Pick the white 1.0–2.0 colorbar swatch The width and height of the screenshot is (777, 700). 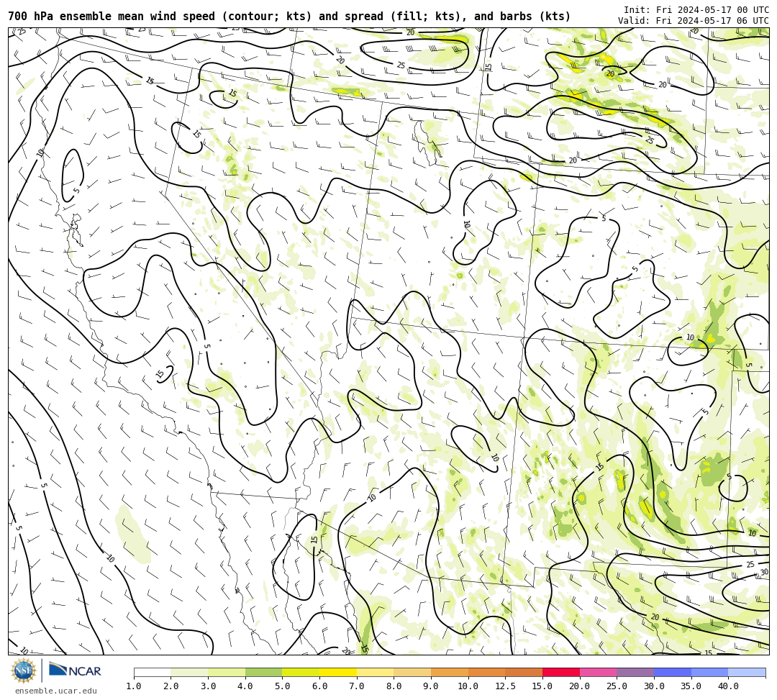[x=152, y=672]
